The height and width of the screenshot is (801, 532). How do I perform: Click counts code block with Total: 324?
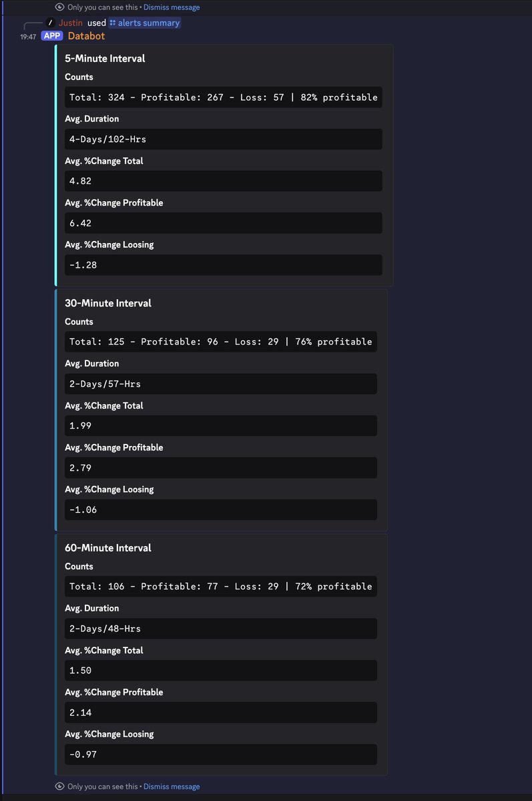224,97
